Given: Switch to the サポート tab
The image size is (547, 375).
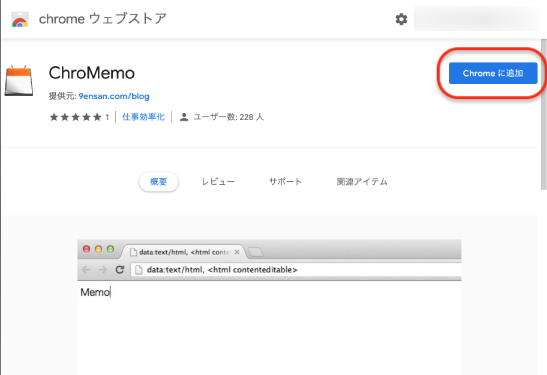Looking at the screenshot, I should coord(285,182).
